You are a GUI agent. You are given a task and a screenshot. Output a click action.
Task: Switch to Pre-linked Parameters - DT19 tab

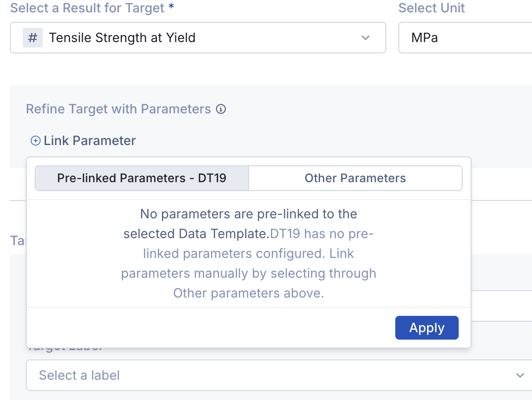point(142,178)
